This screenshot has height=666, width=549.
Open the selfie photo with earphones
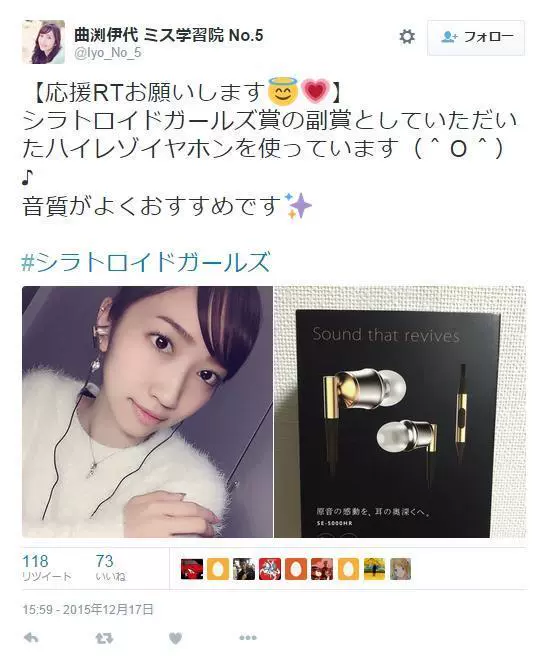click(147, 412)
